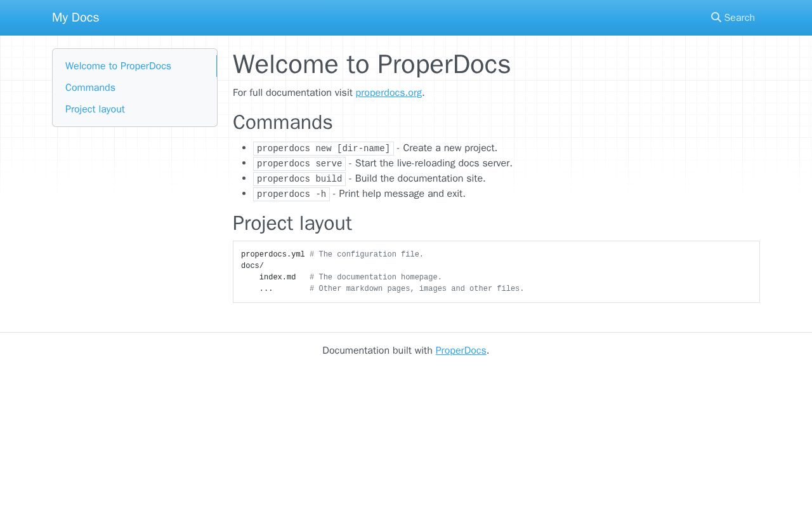Visit the properdocs.org link
Image resolution: width=812 pixels, height=508 pixels.
(389, 93)
